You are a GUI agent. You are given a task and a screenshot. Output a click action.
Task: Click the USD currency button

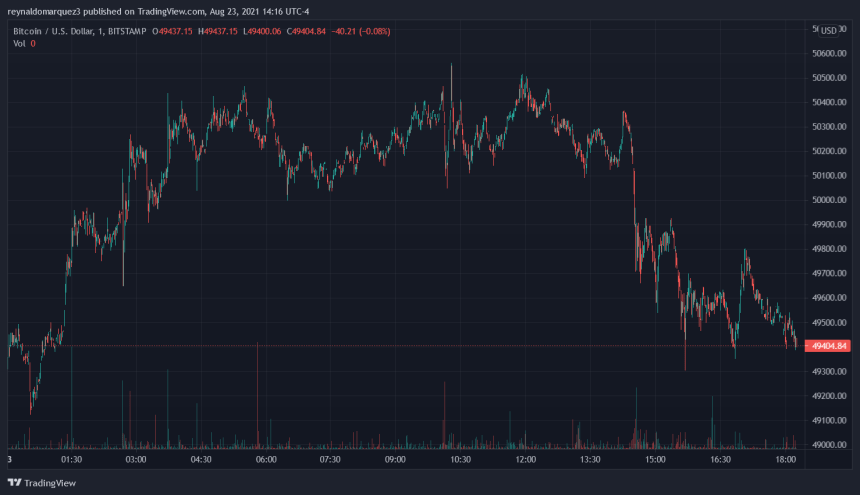pos(828,31)
